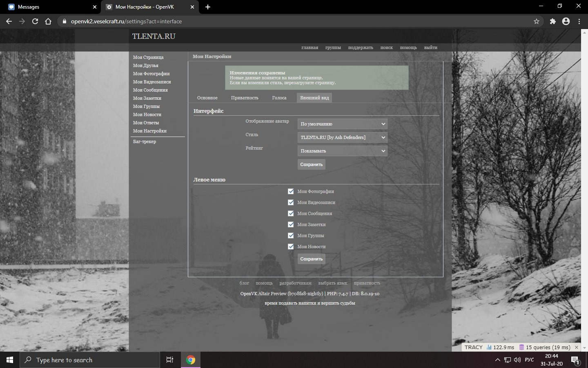Click Сохранить button under Интерфейс section
Viewport: 588px width, 368px height.
pos(311,164)
